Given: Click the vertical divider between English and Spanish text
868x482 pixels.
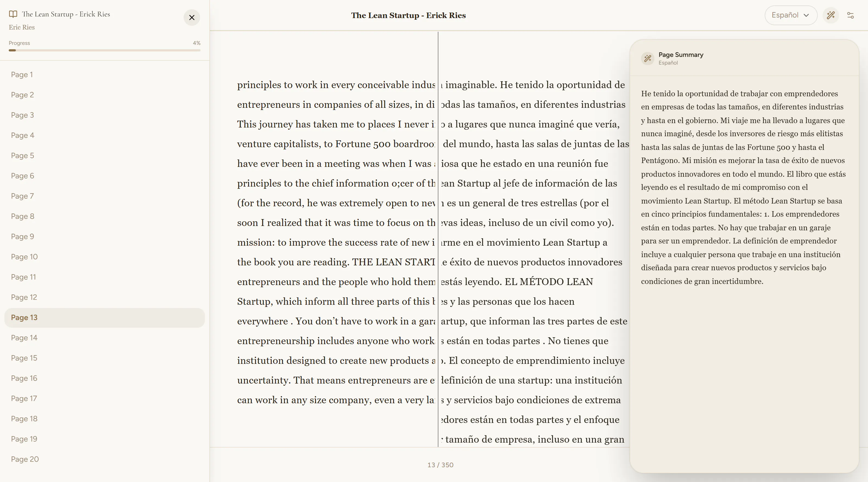Looking at the screenshot, I should click(x=438, y=239).
